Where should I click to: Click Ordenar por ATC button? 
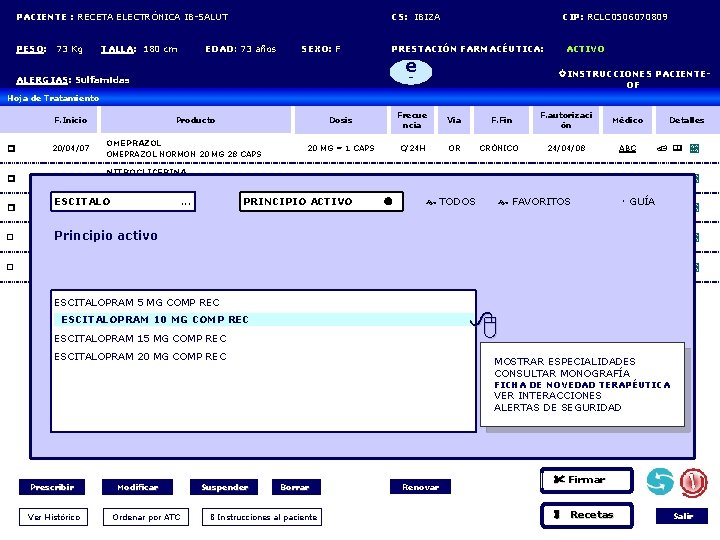tap(146, 517)
